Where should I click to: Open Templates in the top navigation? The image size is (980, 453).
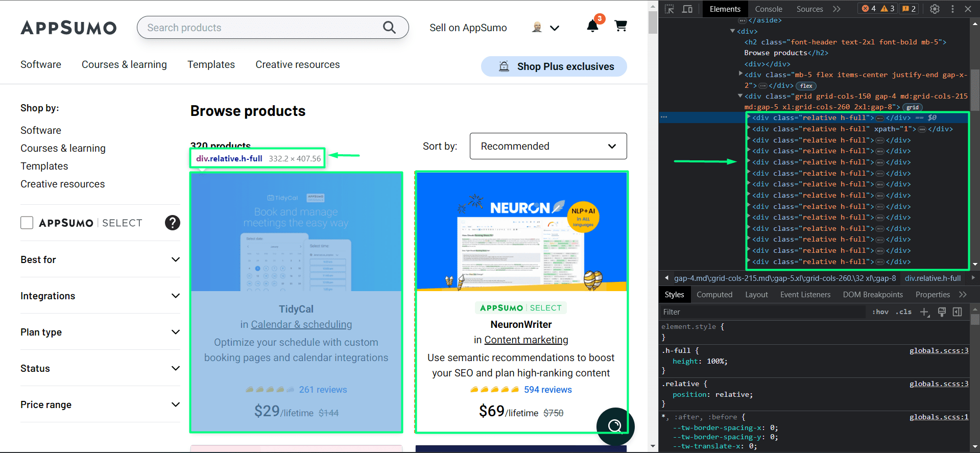[211, 64]
